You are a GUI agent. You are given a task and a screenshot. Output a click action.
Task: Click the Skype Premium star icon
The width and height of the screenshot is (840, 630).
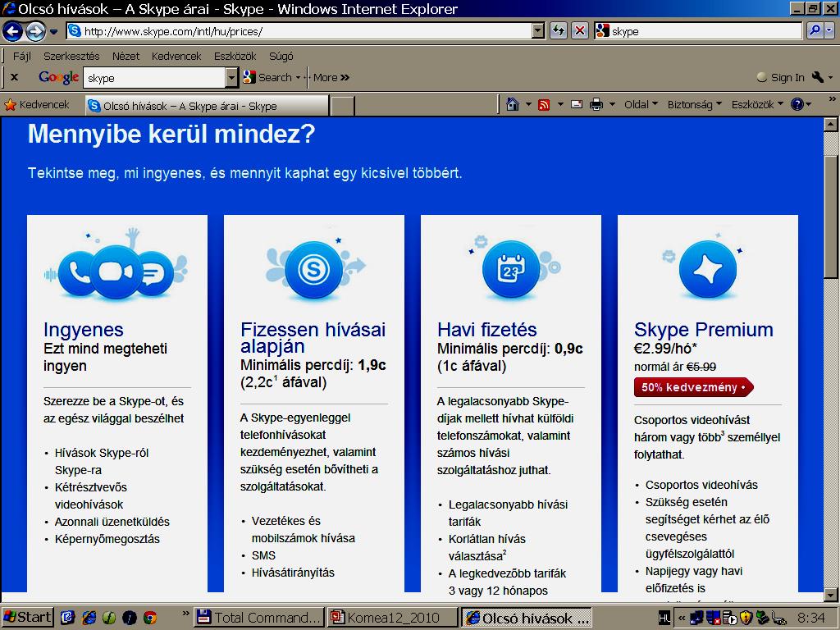click(x=708, y=269)
